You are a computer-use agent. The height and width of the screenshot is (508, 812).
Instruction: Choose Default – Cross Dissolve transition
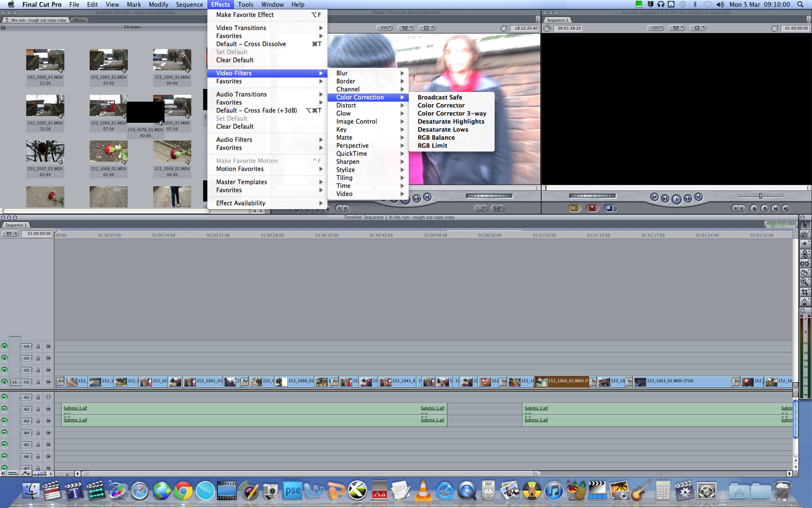(267, 44)
